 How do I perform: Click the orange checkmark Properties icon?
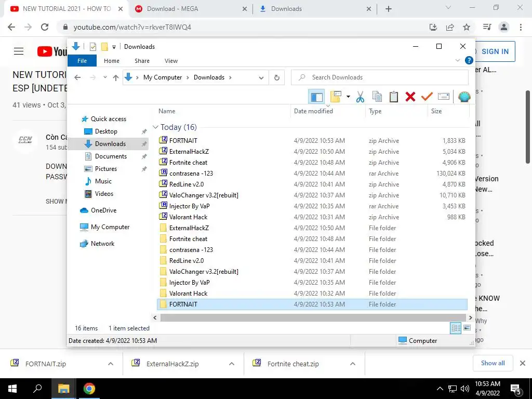point(427,97)
